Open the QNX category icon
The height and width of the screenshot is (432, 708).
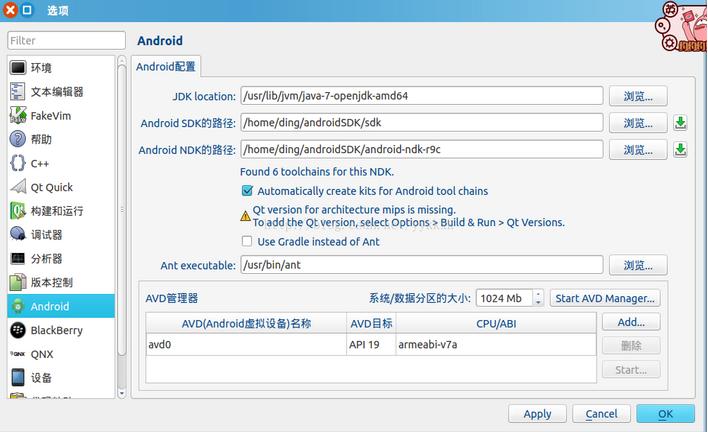coord(18,354)
